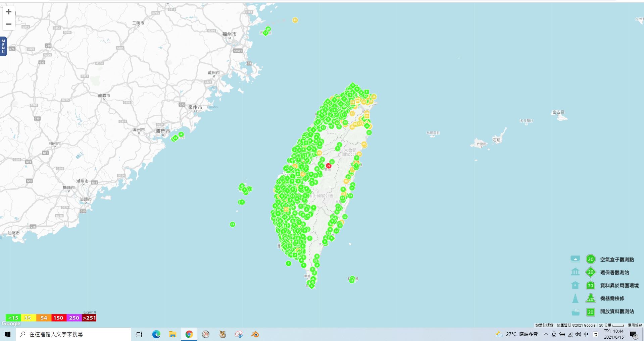Switch to Chrome in taskbar

(189, 334)
